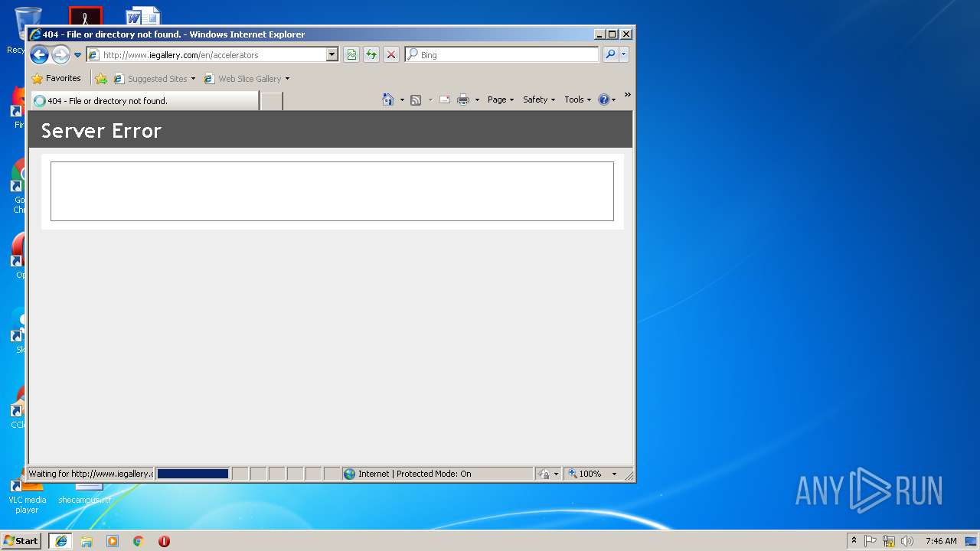Click the Home icon in command bar
This screenshot has height=551, width=980.
pos(388,99)
